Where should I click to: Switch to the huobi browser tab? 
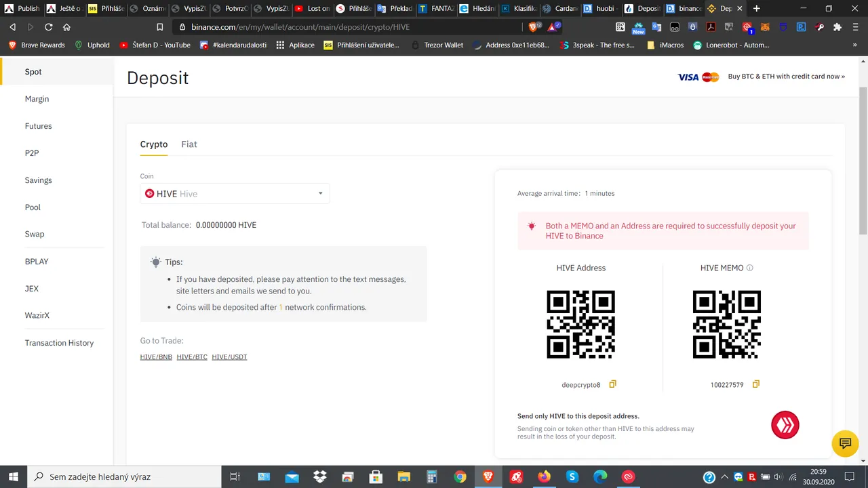point(599,8)
